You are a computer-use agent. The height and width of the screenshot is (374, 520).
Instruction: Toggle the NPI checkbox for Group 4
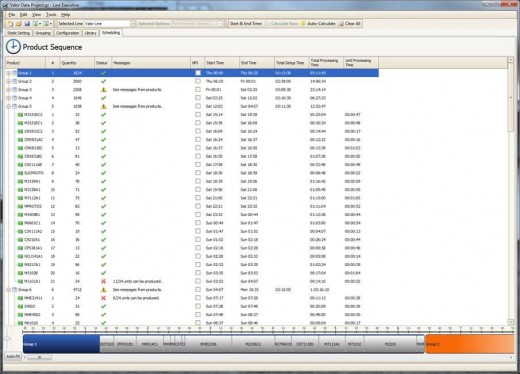point(198,98)
